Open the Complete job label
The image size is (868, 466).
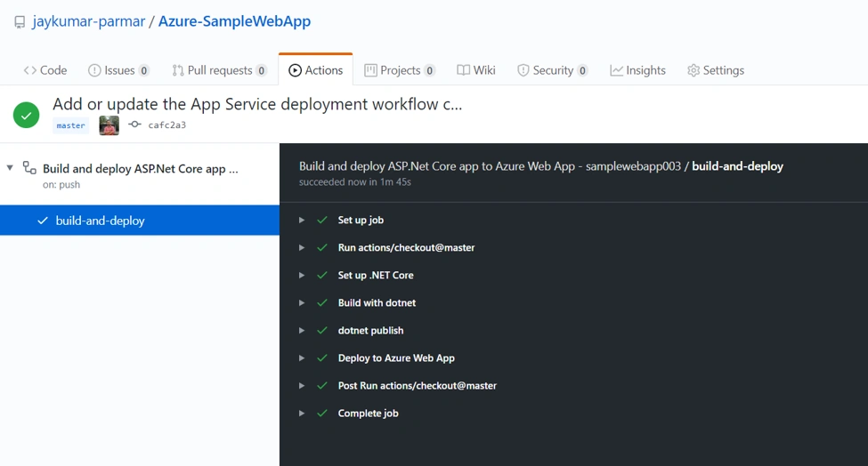369,414
